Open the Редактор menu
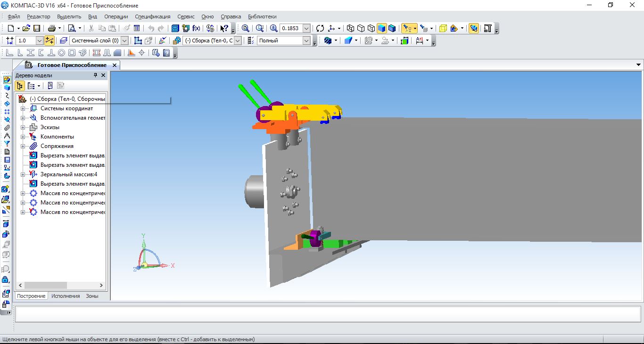644x344 pixels. [x=39, y=16]
